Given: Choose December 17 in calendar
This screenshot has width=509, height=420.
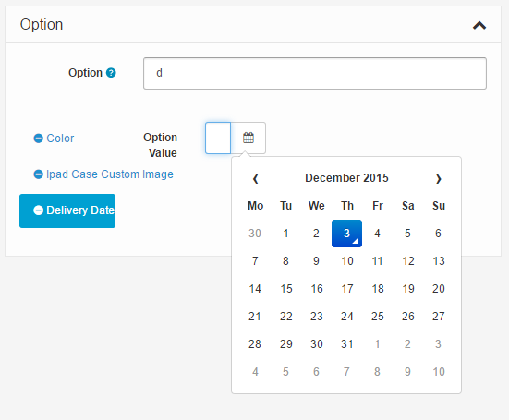Looking at the screenshot, I should point(346,289).
